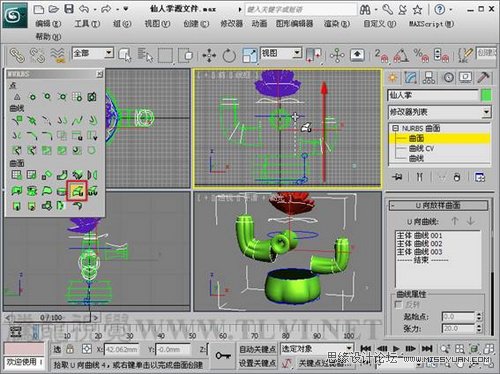This screenshot has height=374, width=500.
Task: Toggle the Percent Snap button
Action: [x=421, y=56]
